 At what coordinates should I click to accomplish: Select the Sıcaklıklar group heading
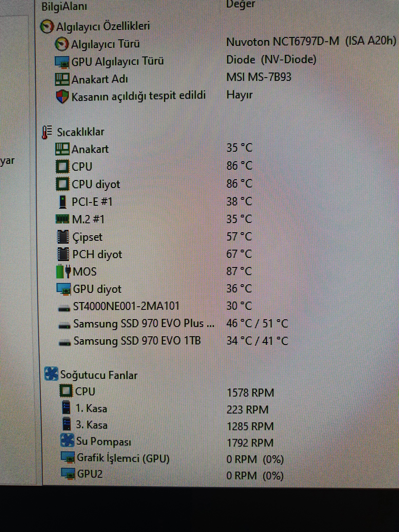[81, 132]
